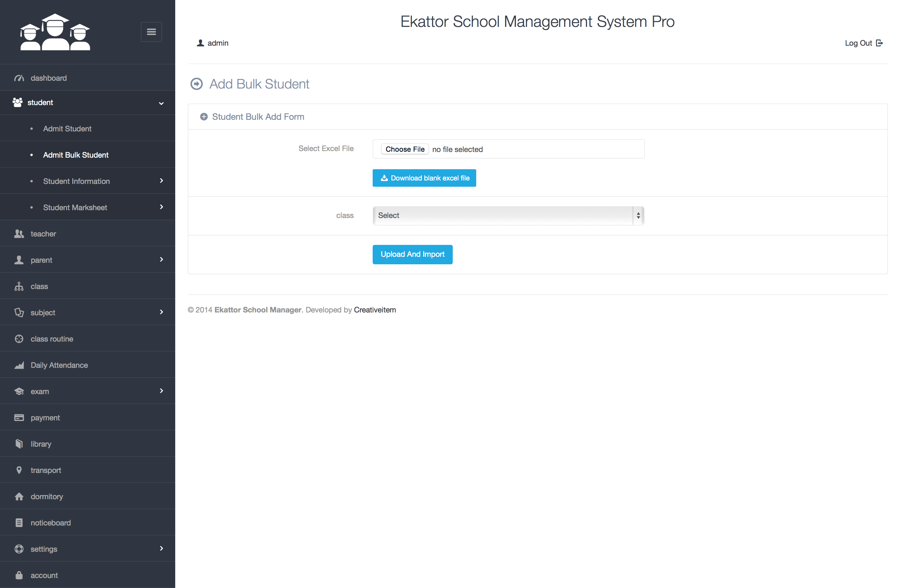The height and width of the screenshot is (588, 898).
Task: Click the dormitory house icon
Action: (x=19, y=496)
